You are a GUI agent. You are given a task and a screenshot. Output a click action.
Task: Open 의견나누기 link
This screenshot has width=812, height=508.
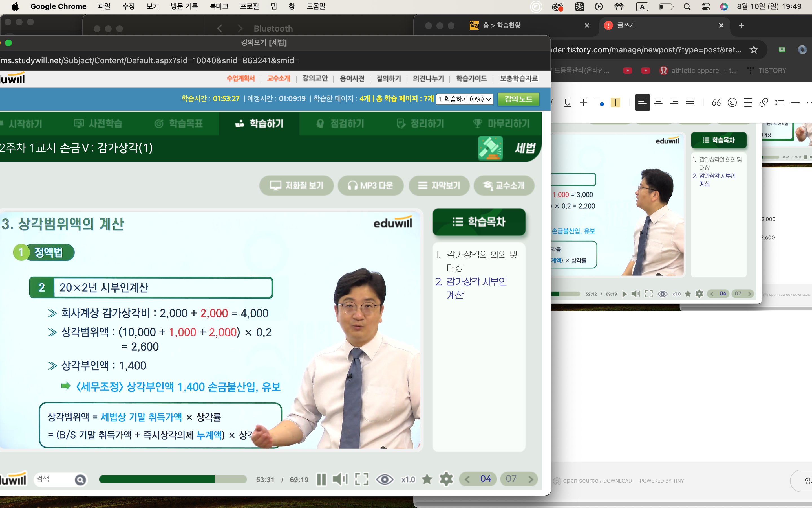coord(429,78)
